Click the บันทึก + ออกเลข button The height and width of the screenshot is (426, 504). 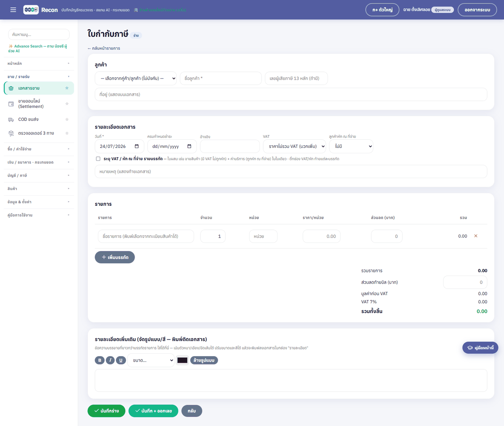[153, 411]
